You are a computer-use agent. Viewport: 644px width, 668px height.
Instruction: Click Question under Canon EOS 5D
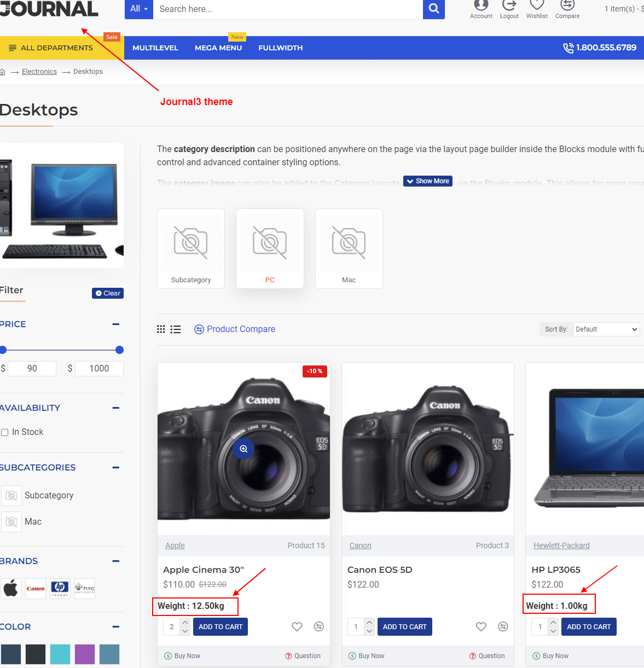tap(487, 656)
